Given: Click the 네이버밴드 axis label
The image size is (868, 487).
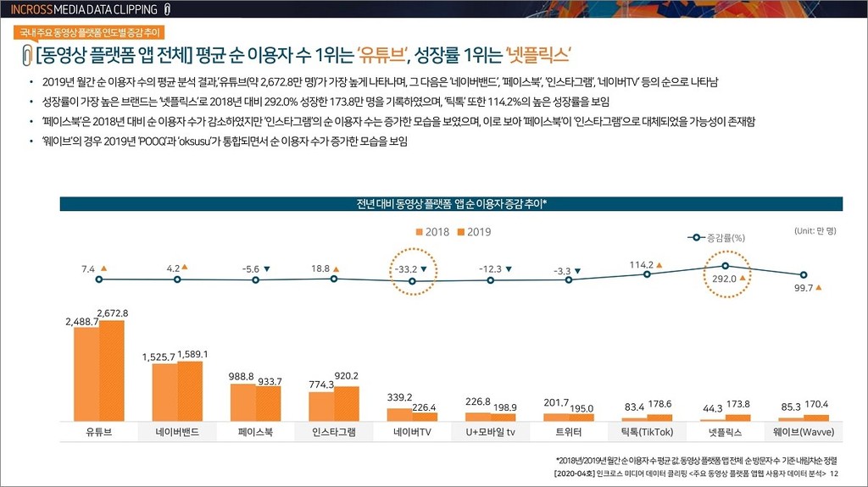Looking at the screenshot, I should click(177, 432).
